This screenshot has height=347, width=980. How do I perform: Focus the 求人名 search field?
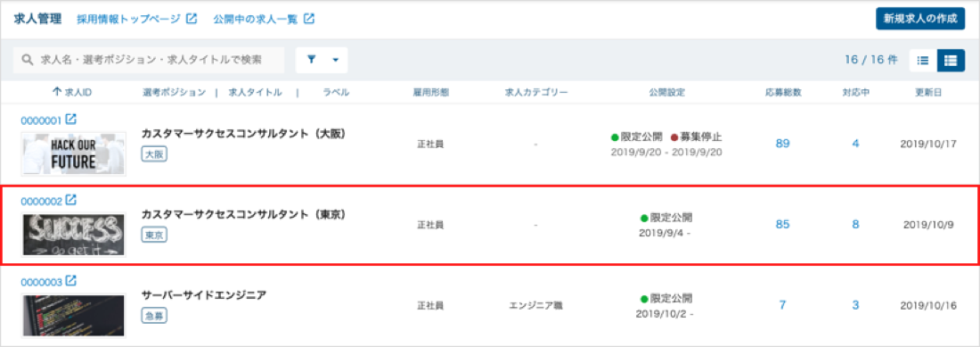click(x=149, y=60)
